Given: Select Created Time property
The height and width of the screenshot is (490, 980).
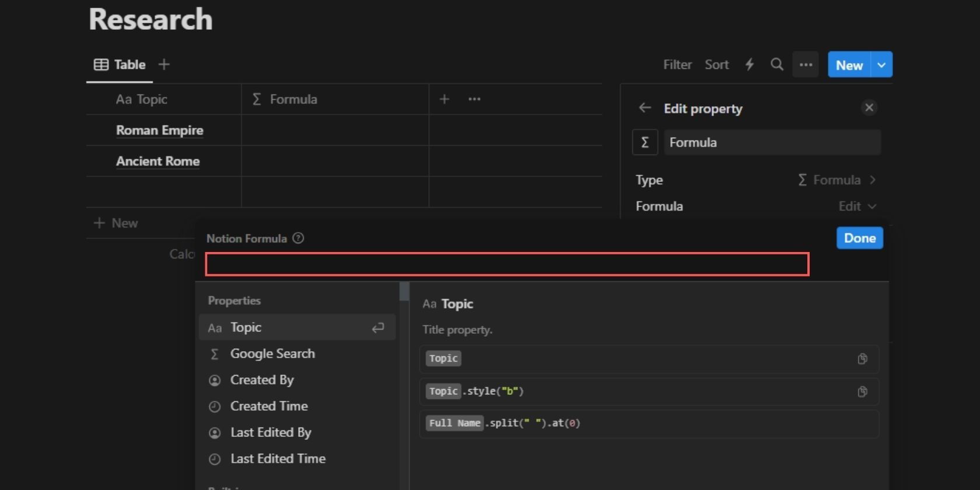Looking at the screenshot, I should (269, 406).
